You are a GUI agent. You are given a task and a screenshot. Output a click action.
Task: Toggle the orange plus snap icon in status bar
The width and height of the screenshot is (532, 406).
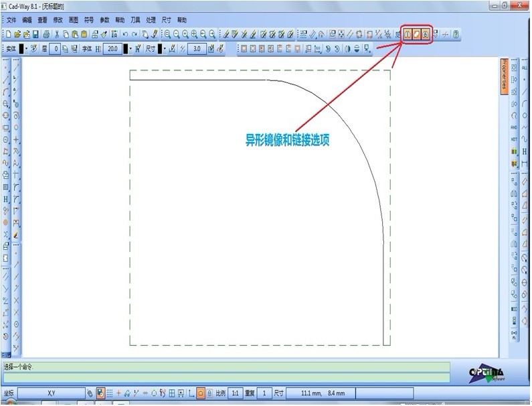(118, 393)
